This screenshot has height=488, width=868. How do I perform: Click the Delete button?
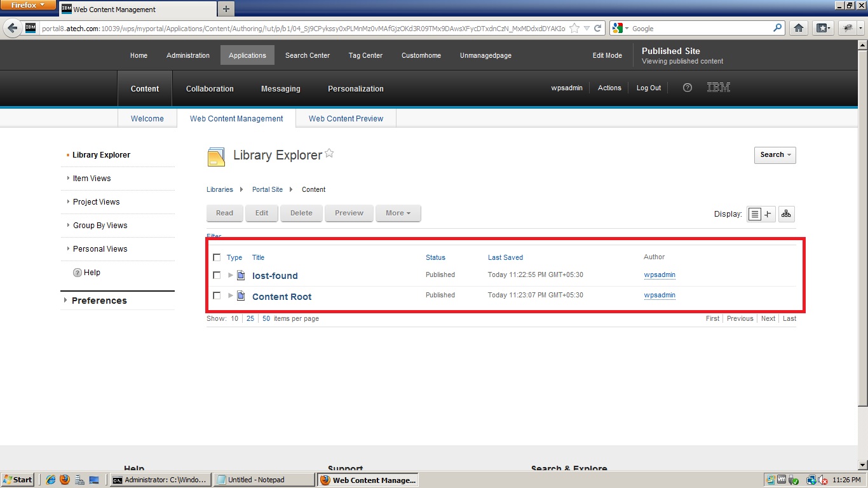tap(301, 213)
